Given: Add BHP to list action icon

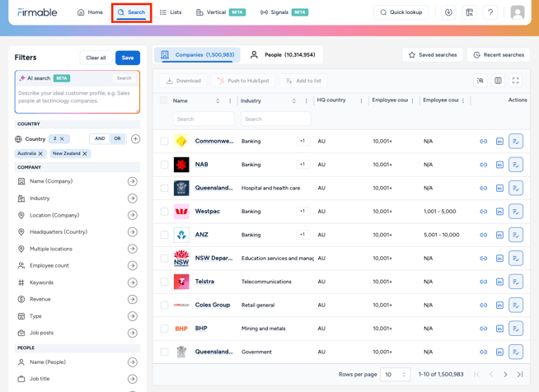Looking at the screenshot, I should coord(516,328).
